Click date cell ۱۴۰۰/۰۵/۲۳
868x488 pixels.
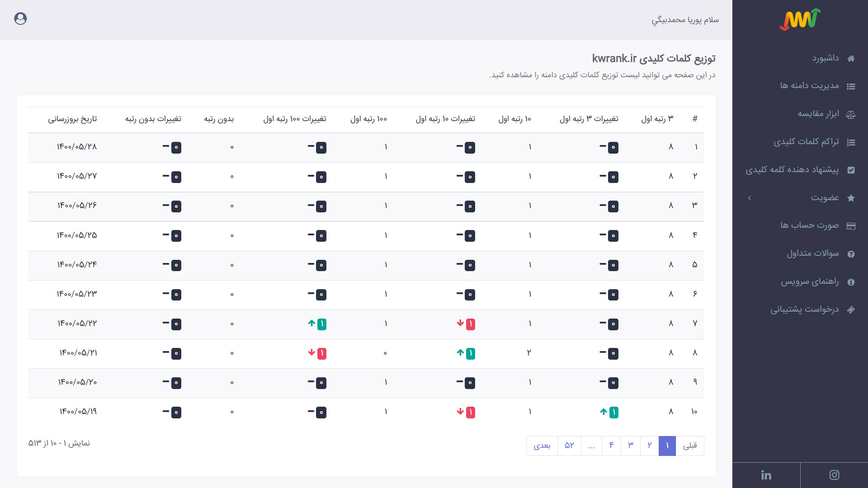[77, 294]
